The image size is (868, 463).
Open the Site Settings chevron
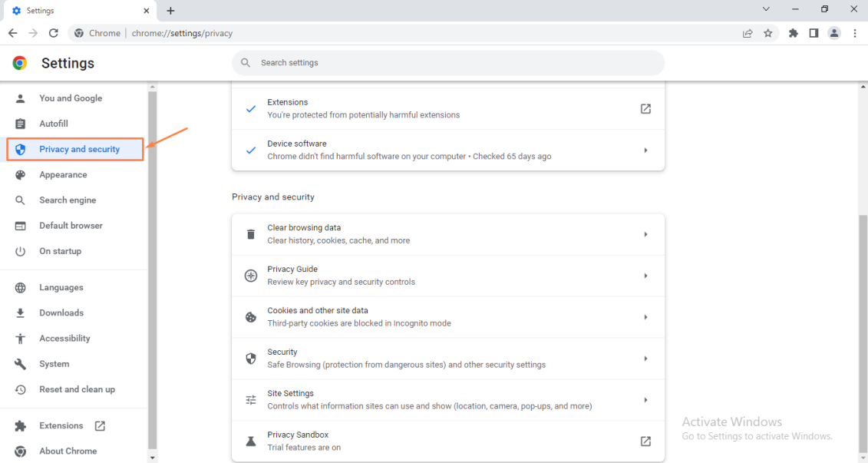[645, 400]
